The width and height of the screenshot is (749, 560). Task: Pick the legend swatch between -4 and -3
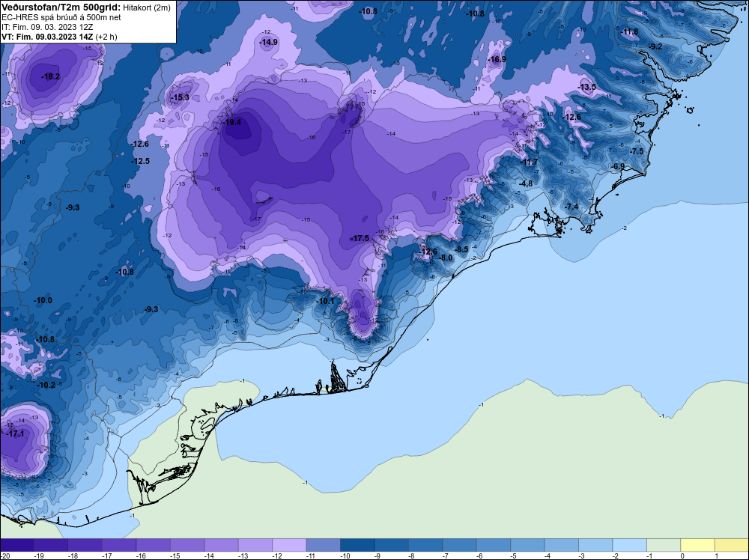click(562, 545)
